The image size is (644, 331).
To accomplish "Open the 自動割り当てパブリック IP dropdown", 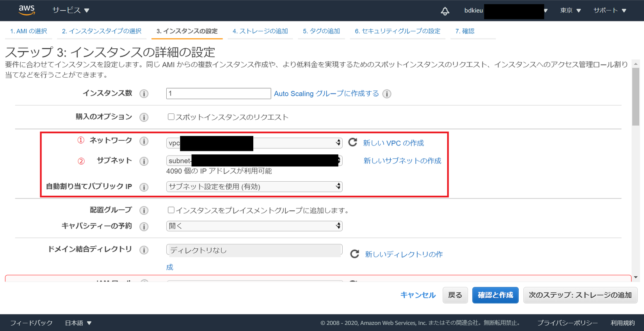I will [254, 186].
